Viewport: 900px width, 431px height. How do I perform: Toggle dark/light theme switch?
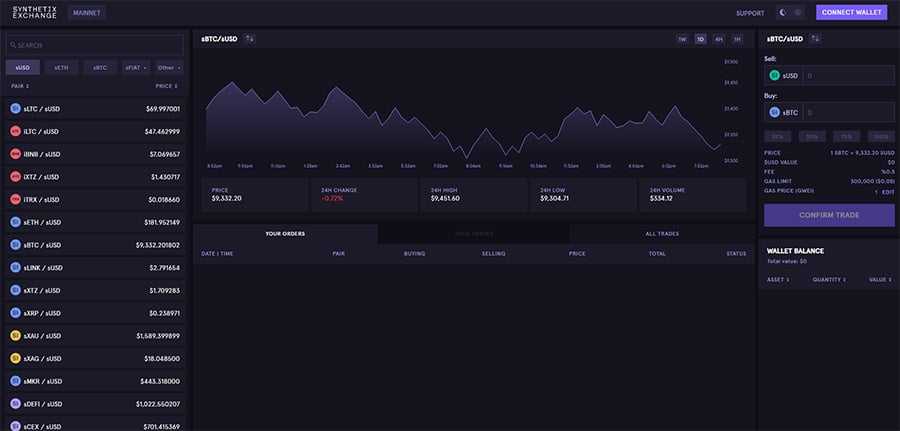pyautogui.click(x=790, y=13)
